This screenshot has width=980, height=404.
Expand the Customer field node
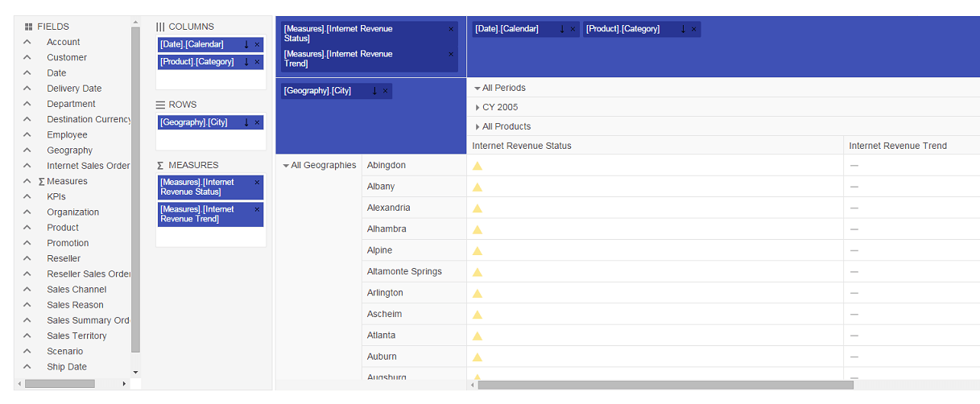click(27, 58)
